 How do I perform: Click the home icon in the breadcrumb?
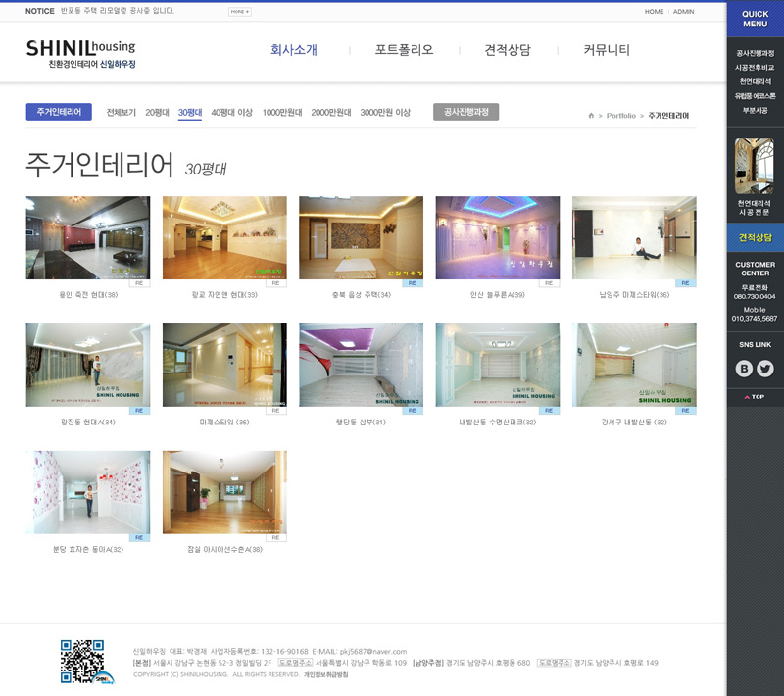pos(591,116)
